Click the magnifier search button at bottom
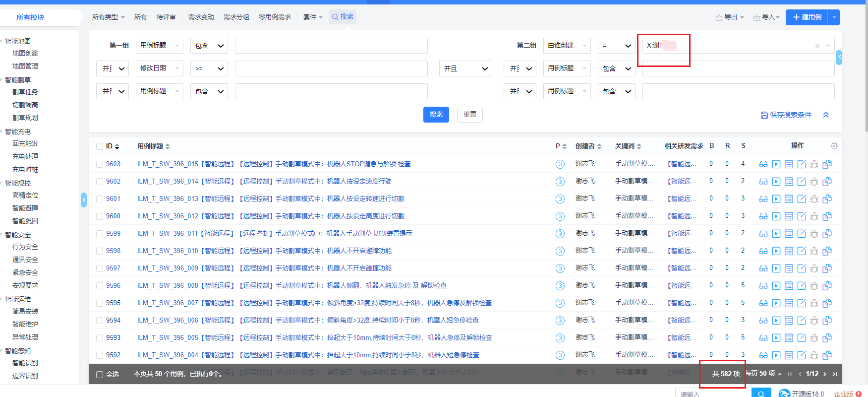868x397 pixels. tap(761, 394)
